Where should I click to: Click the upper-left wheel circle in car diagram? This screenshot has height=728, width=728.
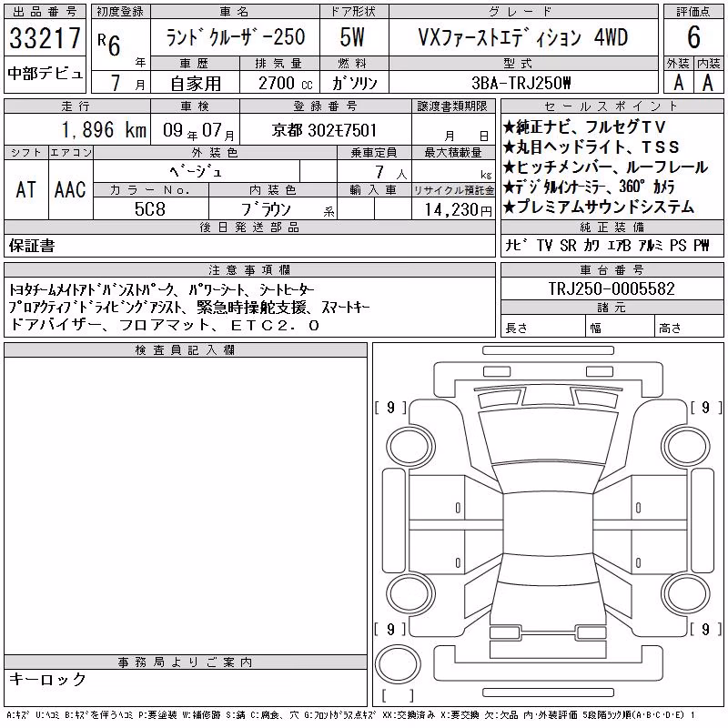410,447
